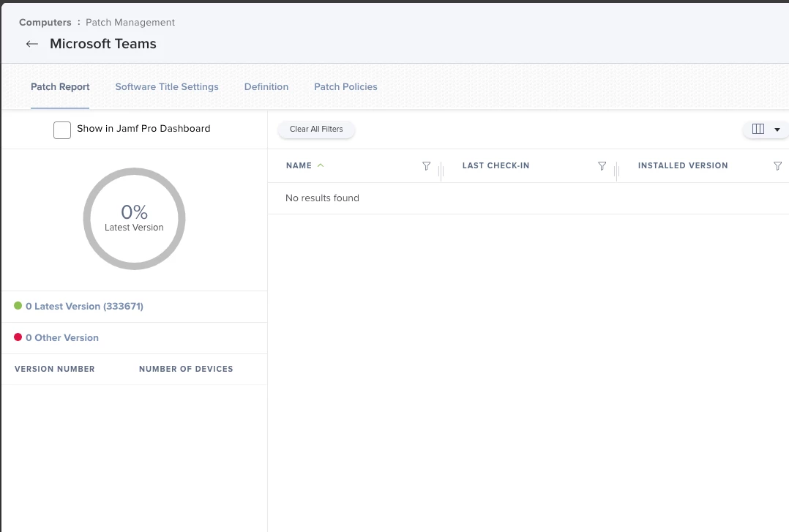Click the VERSION NUMBER column header

tap(54, 369)
